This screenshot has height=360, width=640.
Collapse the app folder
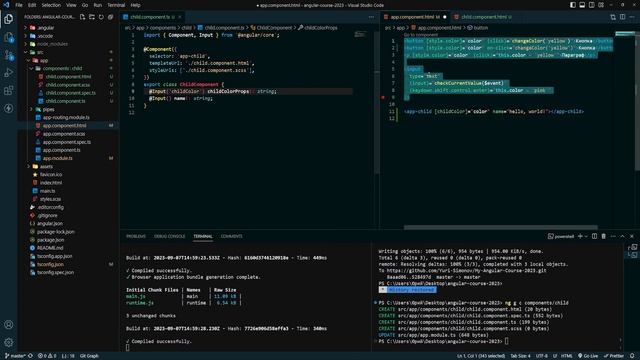(x=43, y=60)
